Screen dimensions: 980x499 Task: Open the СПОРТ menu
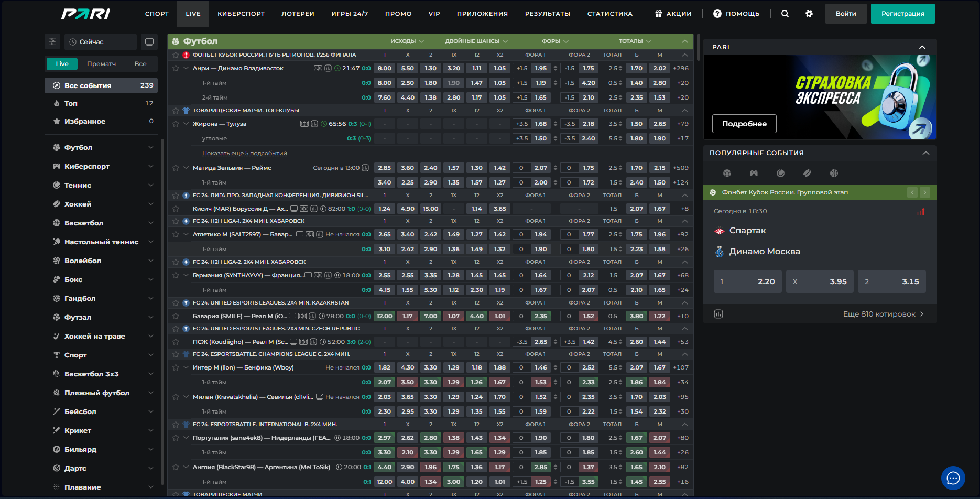tap(157, 14)
